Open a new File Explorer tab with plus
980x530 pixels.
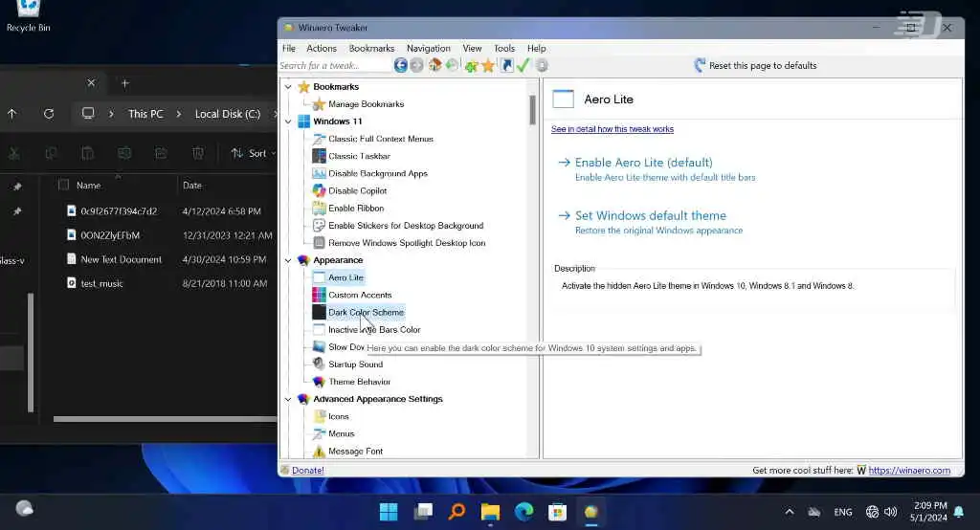[x=125, y=83]
